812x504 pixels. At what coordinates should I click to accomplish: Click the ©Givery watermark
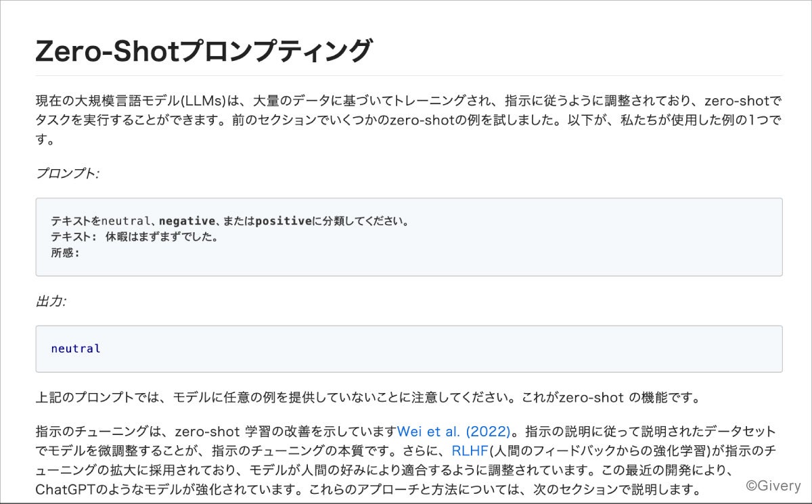772,485
